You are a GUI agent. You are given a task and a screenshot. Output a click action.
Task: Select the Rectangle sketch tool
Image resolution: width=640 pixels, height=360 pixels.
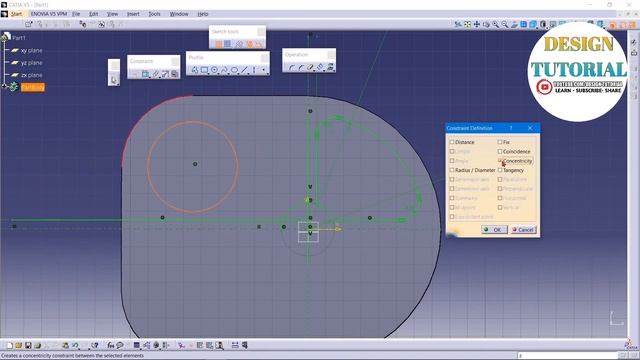pos(204,70)
